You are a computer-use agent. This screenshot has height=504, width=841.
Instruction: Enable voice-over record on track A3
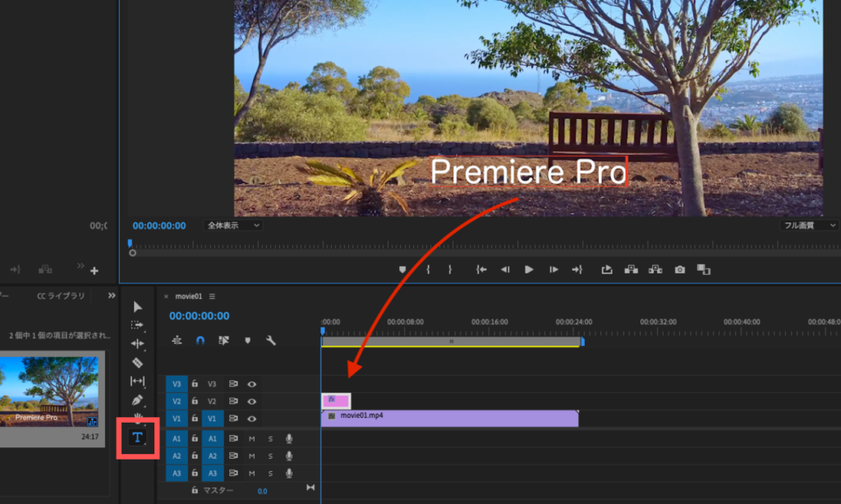click(x=289, y=473)
